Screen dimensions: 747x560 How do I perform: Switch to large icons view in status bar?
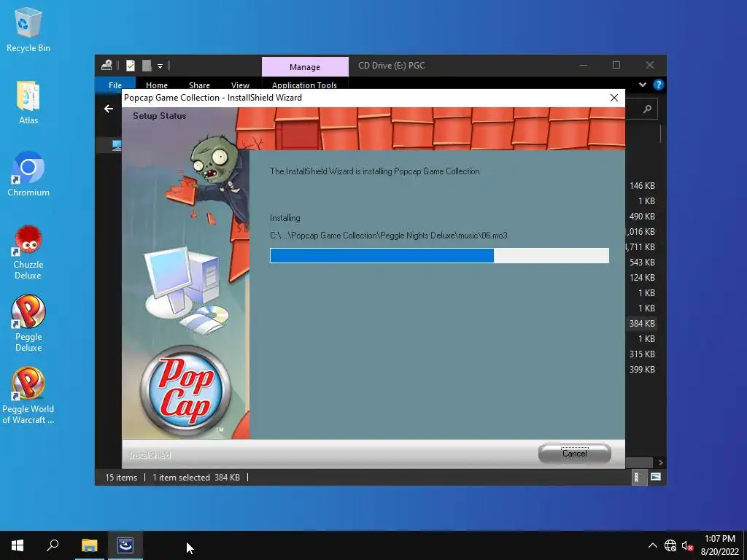pos(656,477)
